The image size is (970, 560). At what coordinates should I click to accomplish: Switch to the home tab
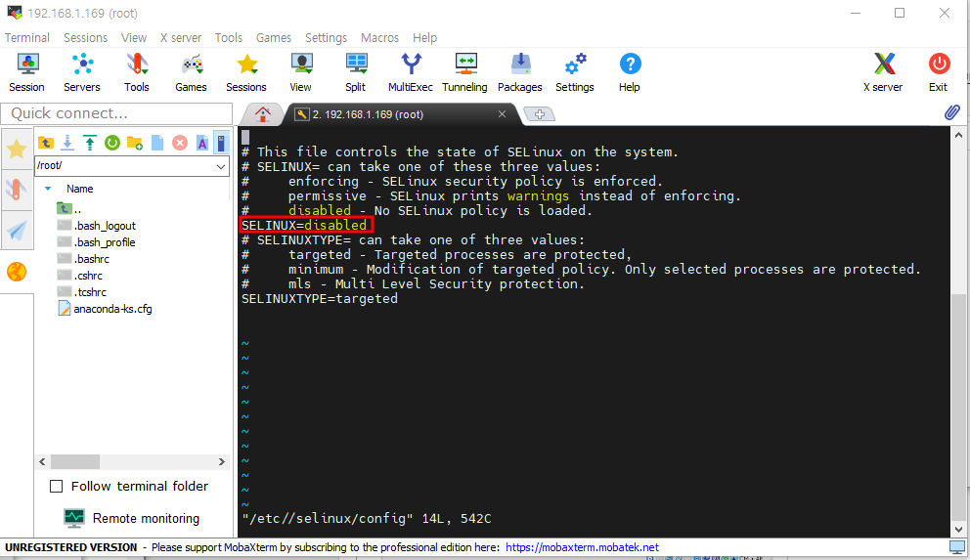[x=262, y=114]
